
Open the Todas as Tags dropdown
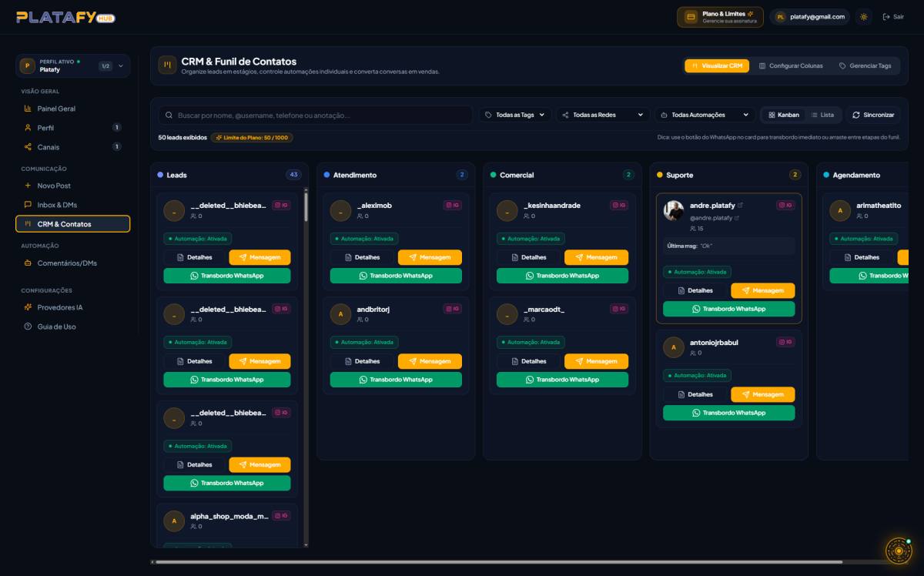pos(515,115)
